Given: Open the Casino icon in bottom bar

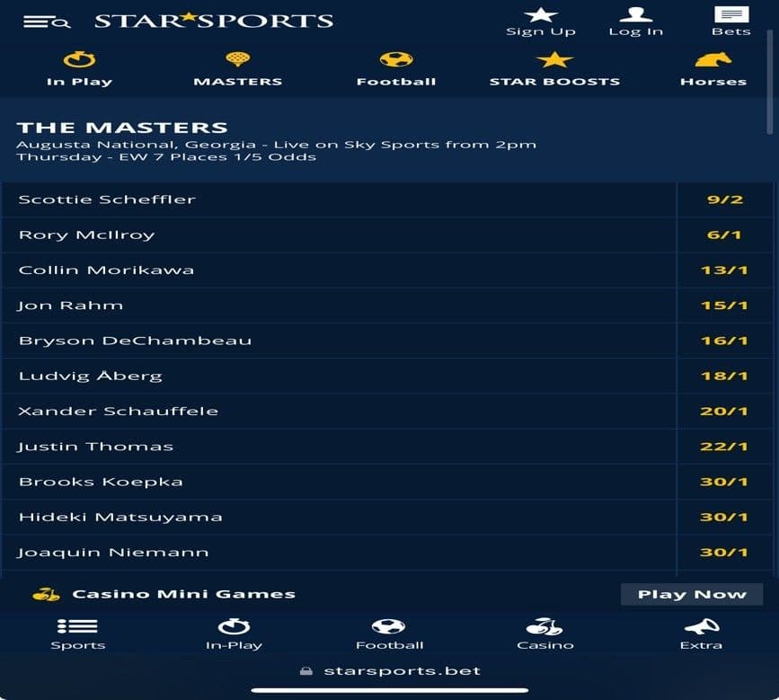Looking at the screenshot, I should pos(545,626).
